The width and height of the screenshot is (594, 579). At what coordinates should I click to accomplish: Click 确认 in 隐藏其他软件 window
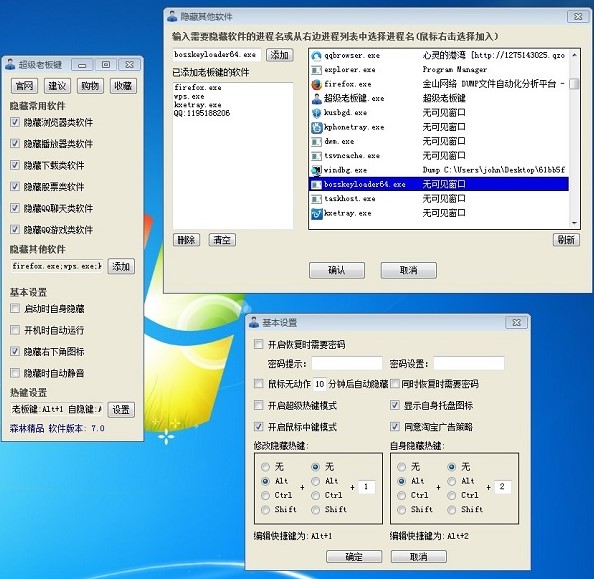337,270
